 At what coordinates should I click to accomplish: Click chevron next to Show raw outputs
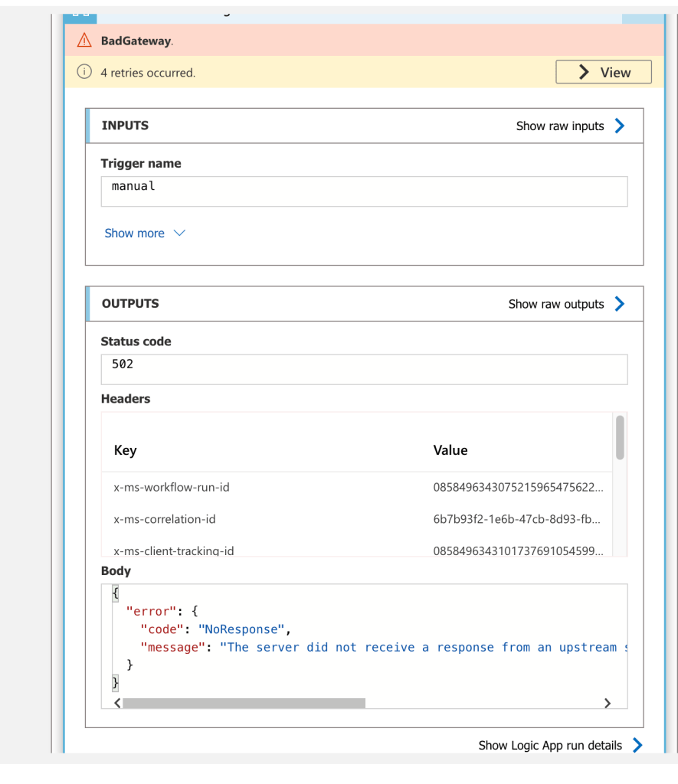(x=620, y=303)
